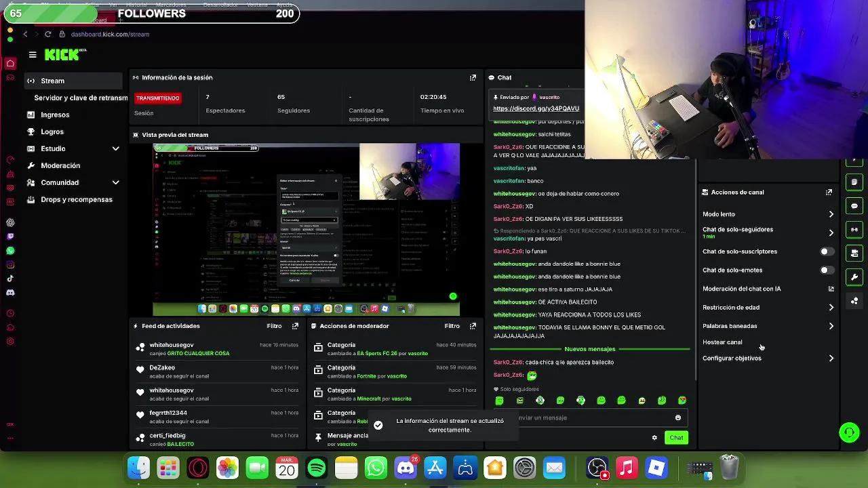Click the chat bubble icon in the right tool strip

click(854, 205)
